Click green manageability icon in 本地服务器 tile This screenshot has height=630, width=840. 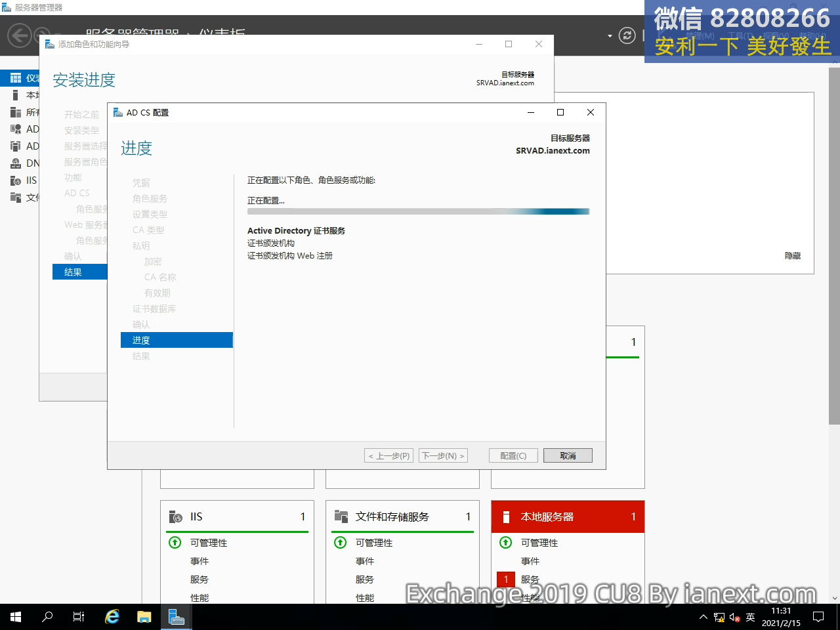(x=506, y=543)
